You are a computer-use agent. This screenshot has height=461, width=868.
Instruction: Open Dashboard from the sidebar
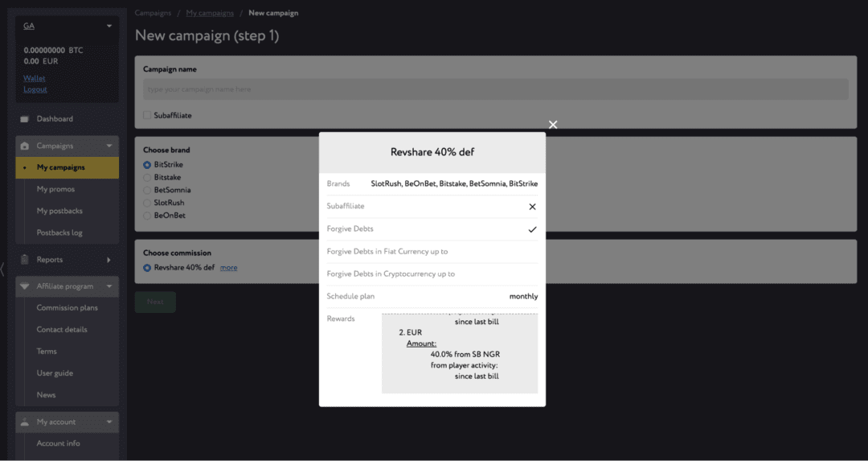[x=55, y=119]
